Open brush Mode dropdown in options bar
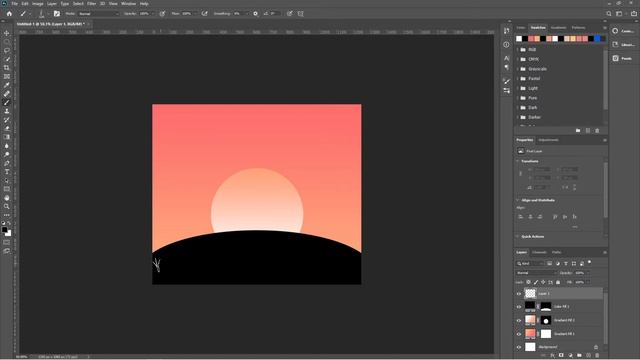640x360 pixels. coord(98,13)
